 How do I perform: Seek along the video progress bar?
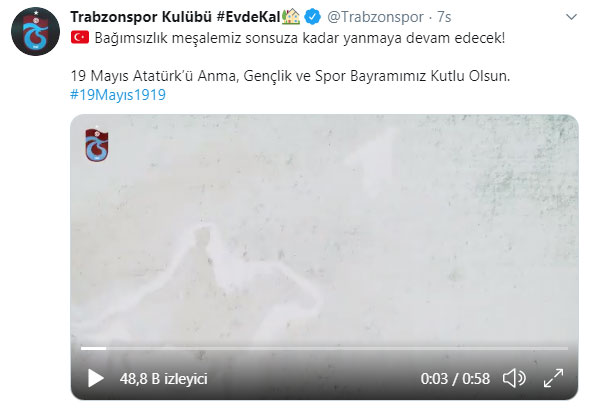point(324,348)
